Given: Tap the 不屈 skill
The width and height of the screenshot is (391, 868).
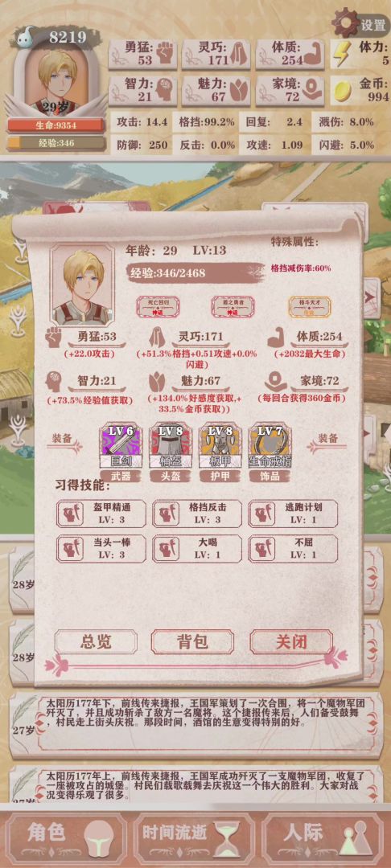Looking at the screenshot, I should point(293,549).
